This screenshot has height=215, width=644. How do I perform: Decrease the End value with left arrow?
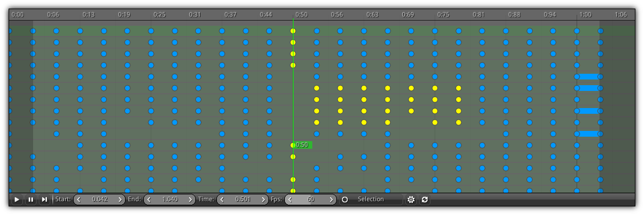[149, 200]
